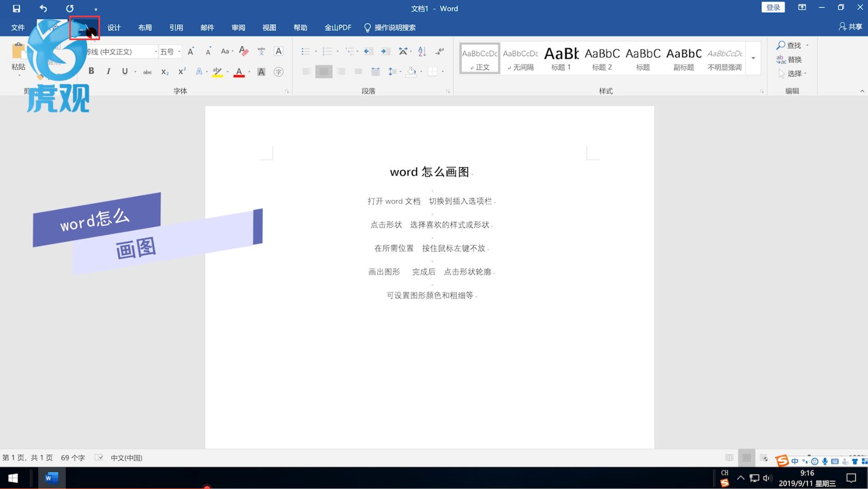The image size is (868, 489).
Task: Switch to the 布局 tab
Action: pyautogui.click(x=145, y=27)
